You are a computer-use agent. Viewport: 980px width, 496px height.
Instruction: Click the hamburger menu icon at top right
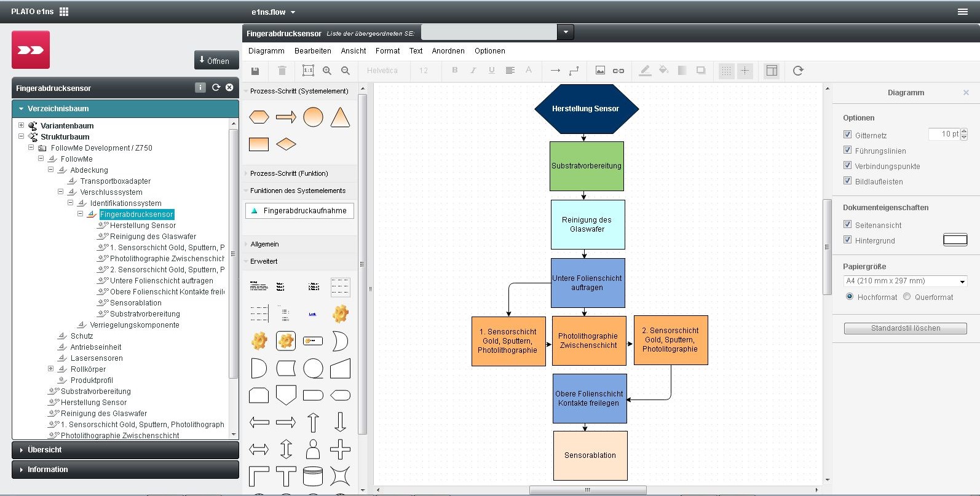point(963,12)
